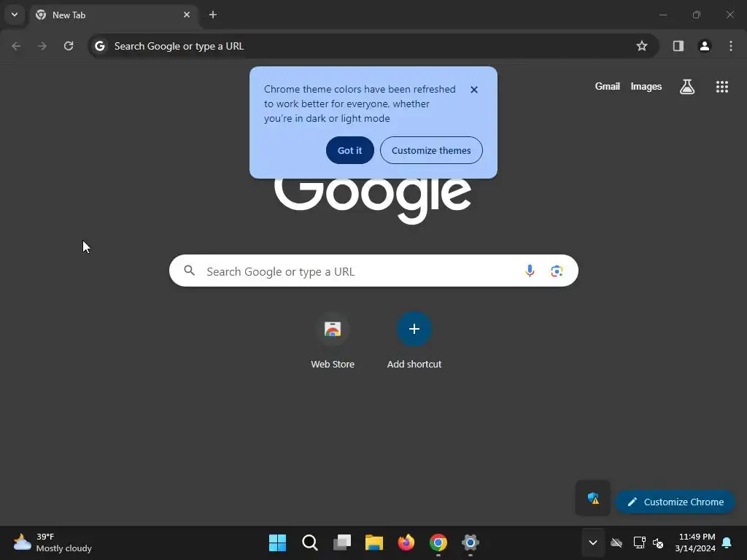Viewport: 747px width, 560px height.
Task: Search by image with Lens icon
Action: pos(557,271)
